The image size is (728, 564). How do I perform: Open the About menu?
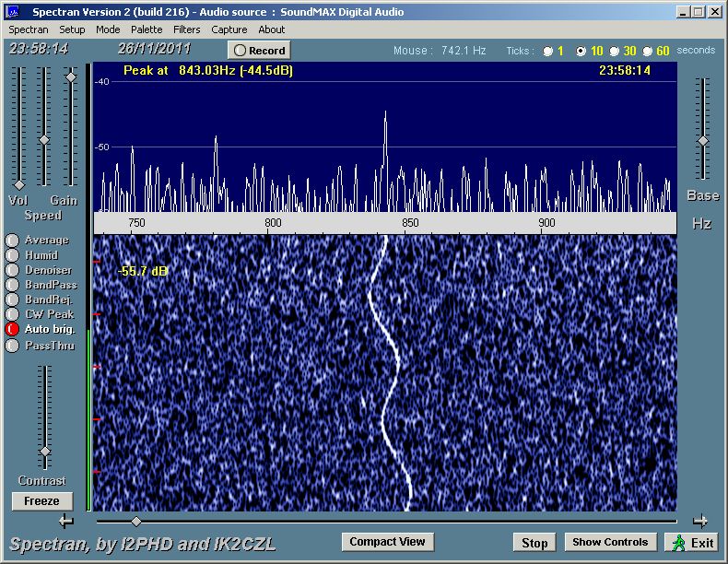(271, 29)
